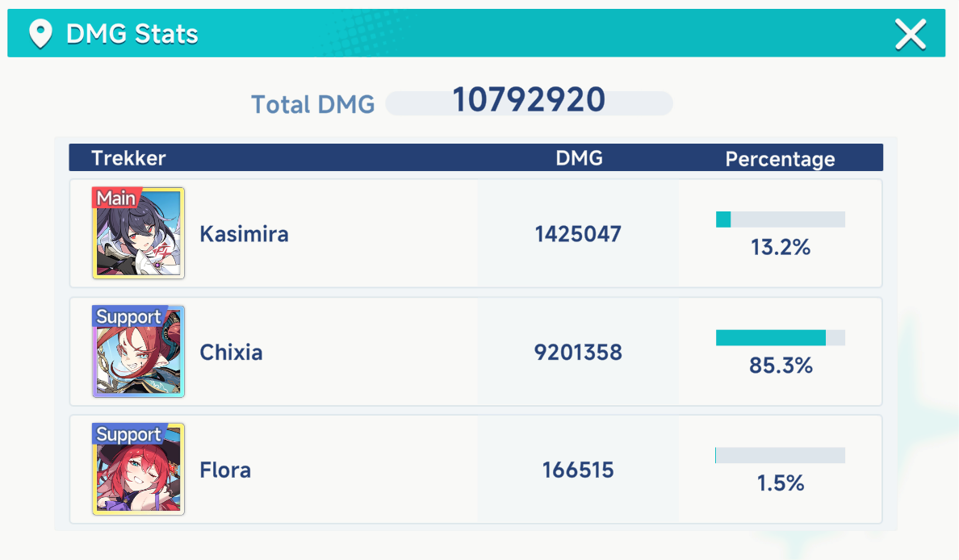This screenshot has height=560, width=959.
Task: Click the Flora name label
Action: (225, 470)
